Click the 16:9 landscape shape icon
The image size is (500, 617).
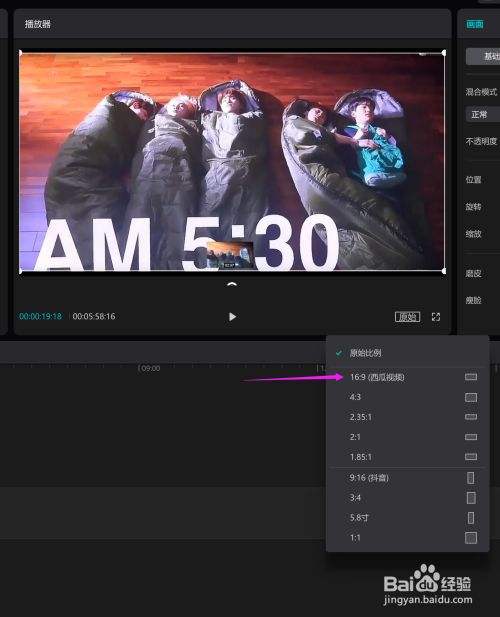point(471,377)
